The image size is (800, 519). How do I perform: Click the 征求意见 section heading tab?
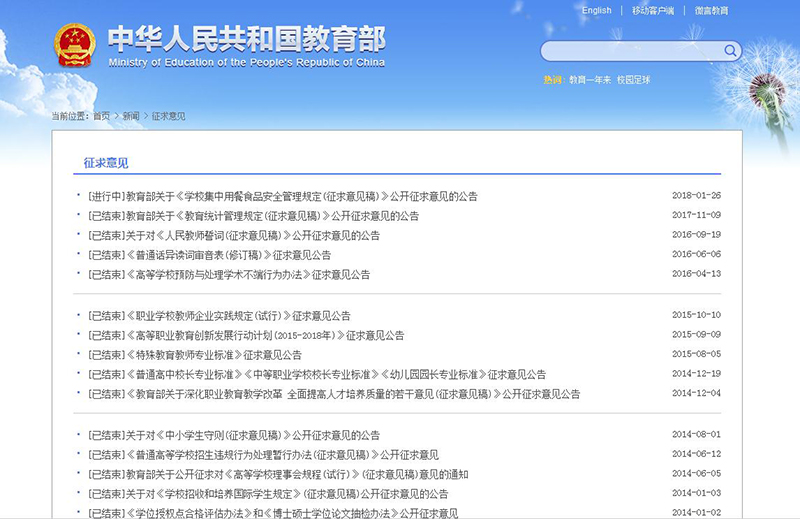click(x=107, y=163)
